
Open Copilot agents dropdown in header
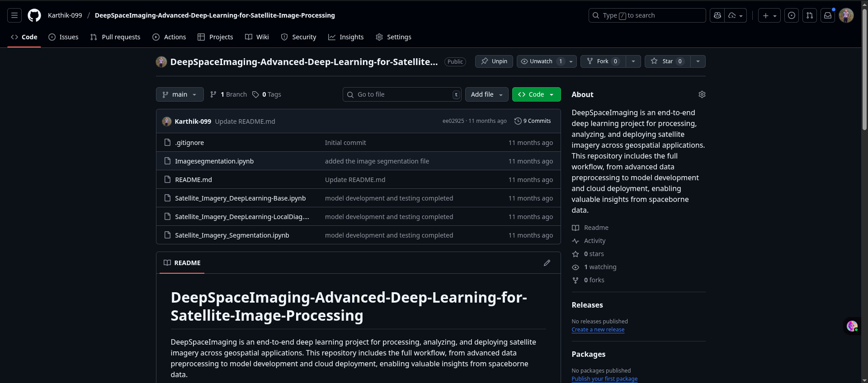(x=736, y=15)
